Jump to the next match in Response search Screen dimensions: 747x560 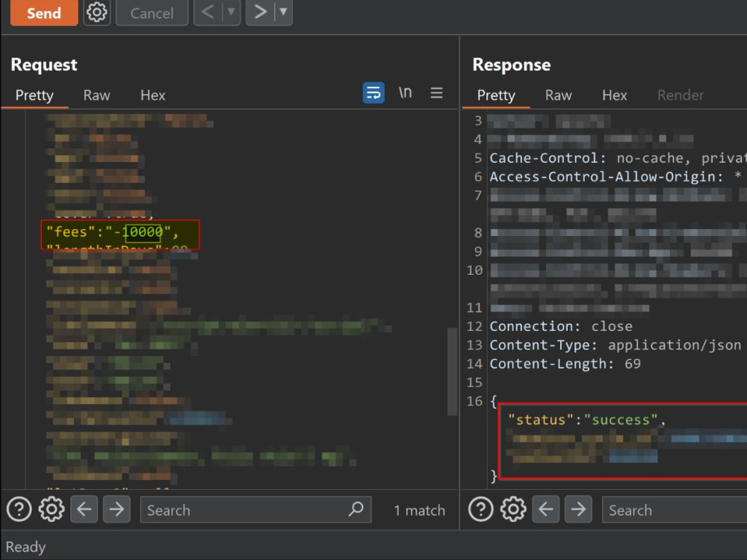coord(578,509)
